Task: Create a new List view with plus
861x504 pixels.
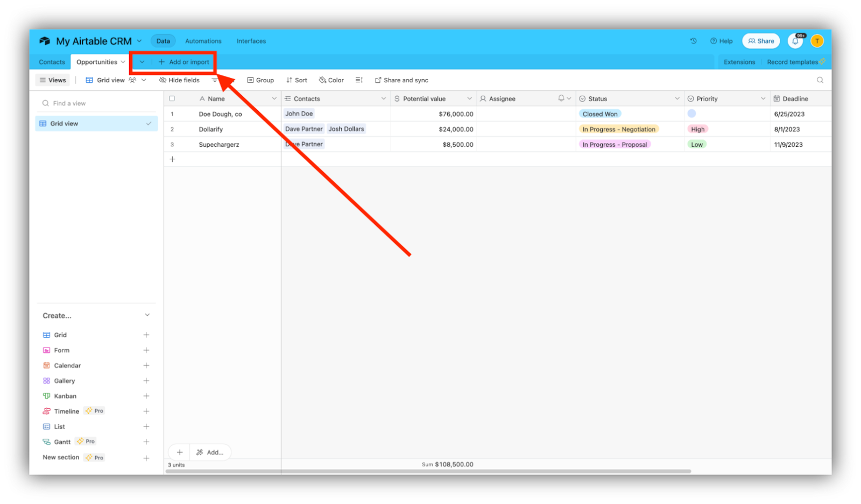Action: (146, 427)
